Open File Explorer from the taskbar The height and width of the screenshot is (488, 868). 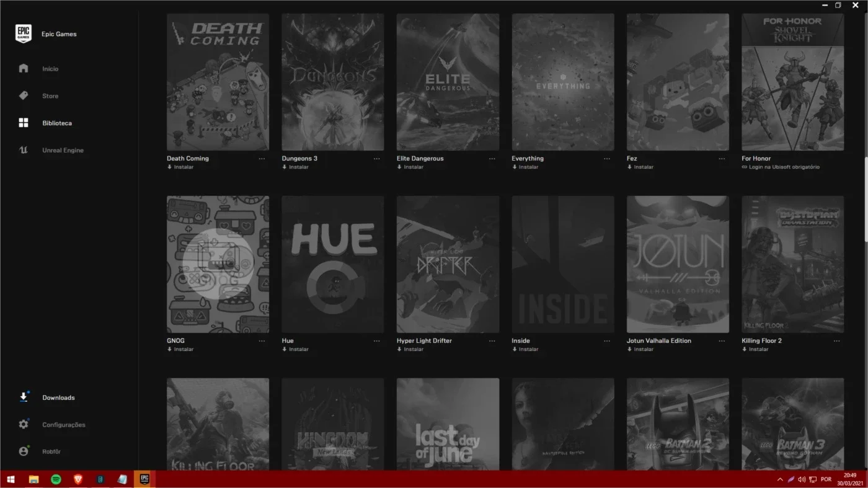pyautogui.click(x=33, y=479)
